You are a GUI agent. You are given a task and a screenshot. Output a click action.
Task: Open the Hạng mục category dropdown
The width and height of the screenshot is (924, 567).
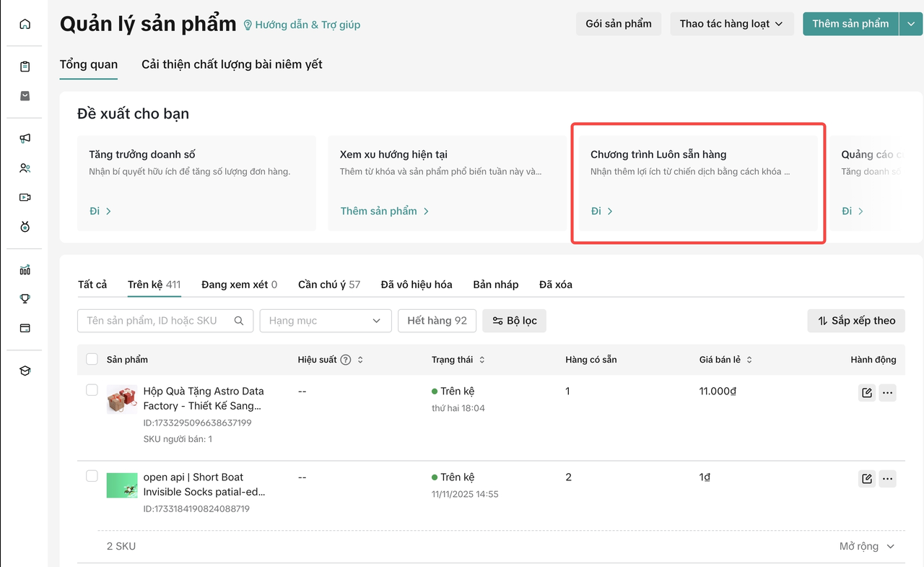(x=325, y=321)
